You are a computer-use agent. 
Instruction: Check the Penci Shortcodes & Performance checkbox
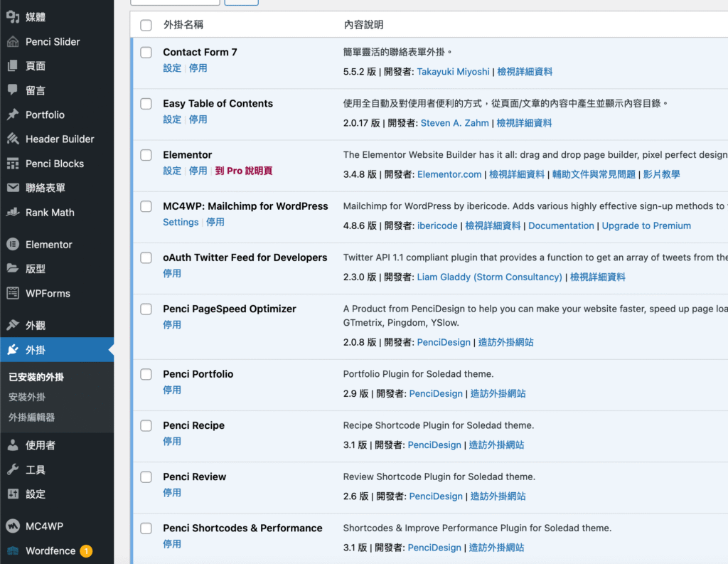click(146, 528)
